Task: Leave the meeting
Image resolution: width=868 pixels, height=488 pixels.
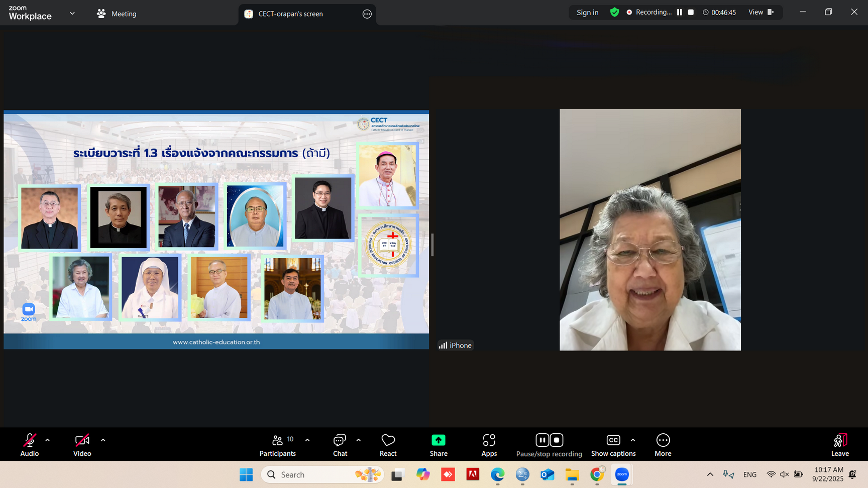Action: point(839,444)
